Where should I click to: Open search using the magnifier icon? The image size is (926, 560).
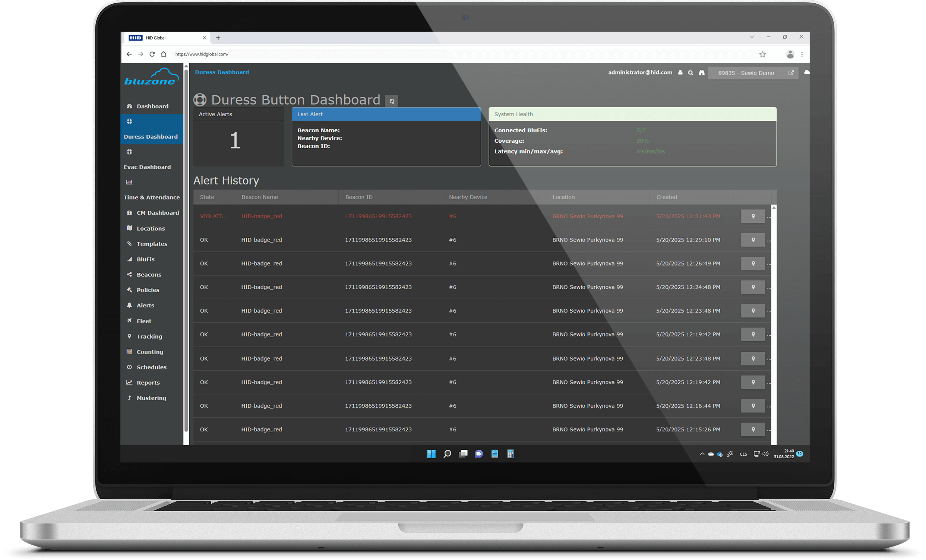[690, 73]
